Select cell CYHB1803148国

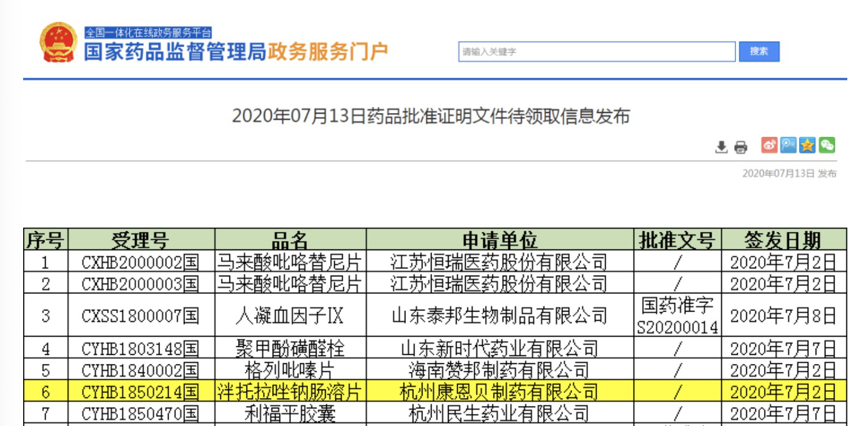[141, 349]
